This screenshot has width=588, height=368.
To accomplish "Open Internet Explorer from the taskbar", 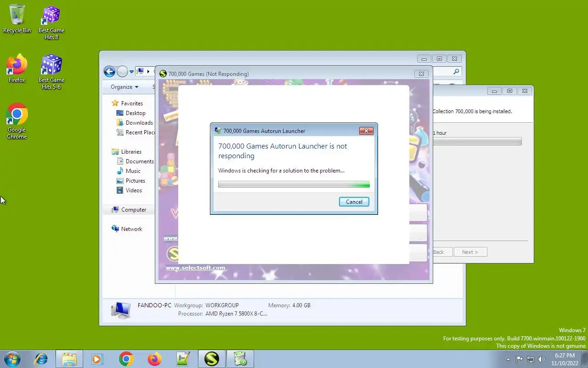I will pos(41,359).
